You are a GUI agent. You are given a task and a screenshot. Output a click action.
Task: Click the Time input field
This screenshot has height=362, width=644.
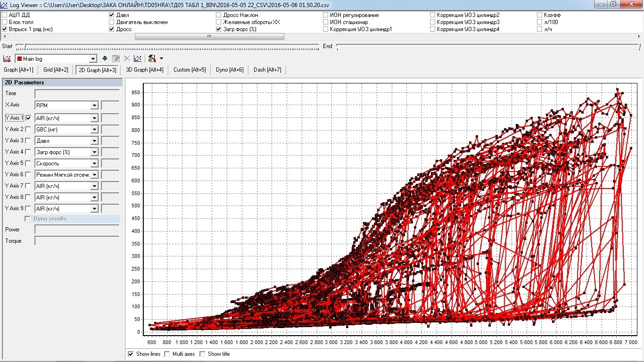[x=77, y=94]
